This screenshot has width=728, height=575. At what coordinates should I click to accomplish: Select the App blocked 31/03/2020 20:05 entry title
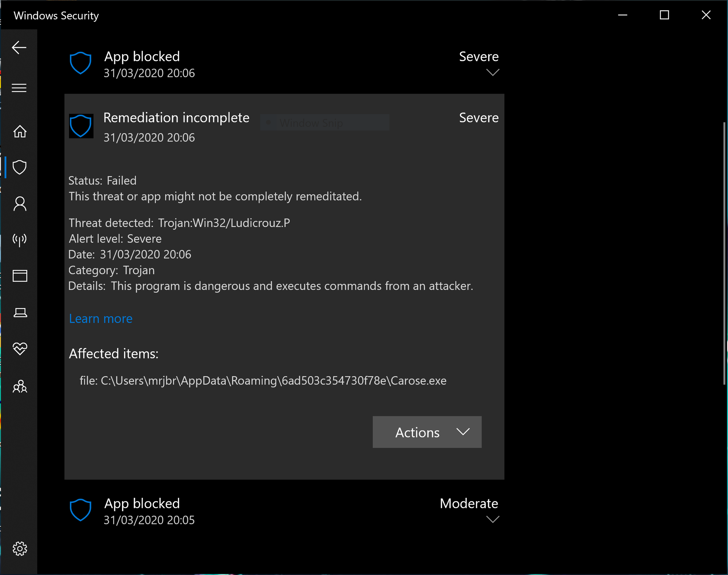tap(142, 503)
